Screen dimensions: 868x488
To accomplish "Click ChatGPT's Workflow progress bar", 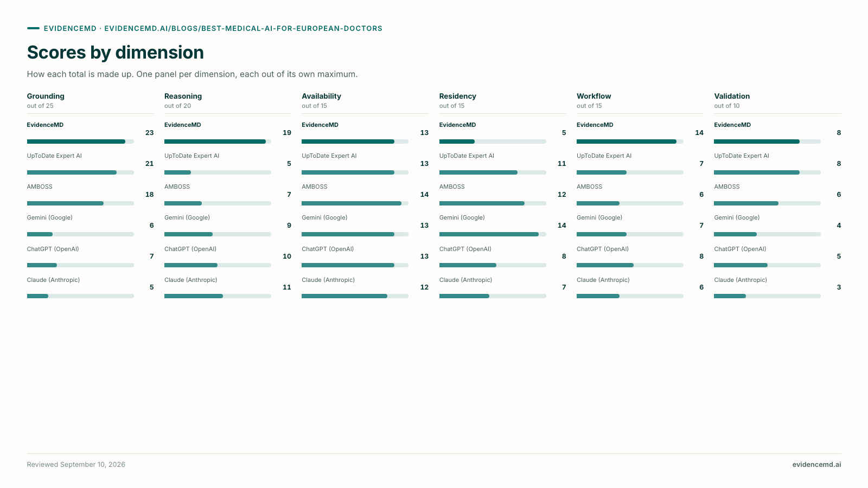I will click(x=630, y=265).
